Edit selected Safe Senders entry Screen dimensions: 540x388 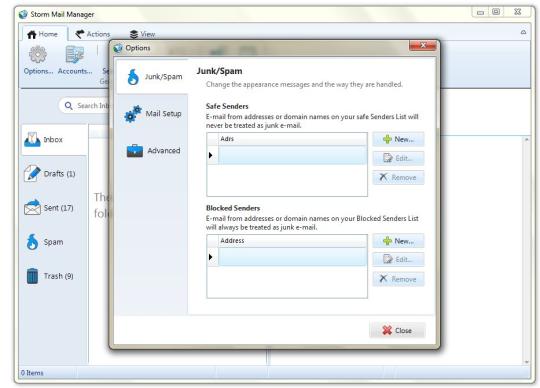pyautogui.click(x=398, y=158)
